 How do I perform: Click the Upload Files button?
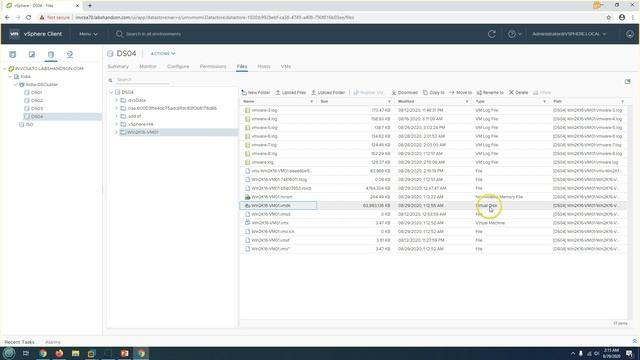(x=291, y=93)
